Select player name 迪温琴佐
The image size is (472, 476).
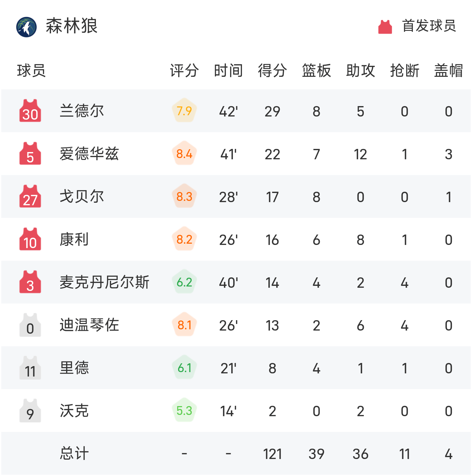coord(89,325)
